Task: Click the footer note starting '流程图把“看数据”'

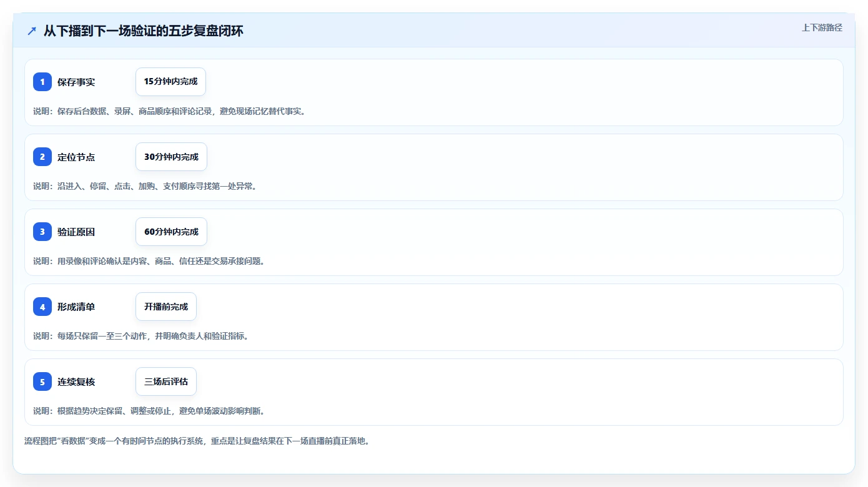Action: pos(197,441)
